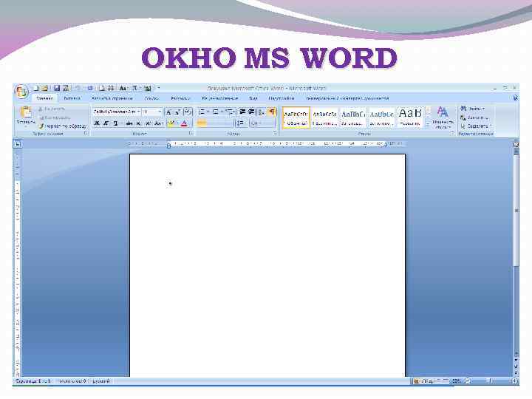Click Open folder icon in Quick Access Toolbar
Screen dimensions: 532x399
coord(44,89)
